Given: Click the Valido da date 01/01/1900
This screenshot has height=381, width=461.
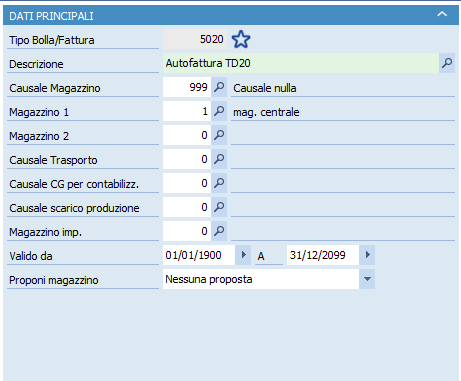Looking at the screenshot, I should (x=199, y=255).
